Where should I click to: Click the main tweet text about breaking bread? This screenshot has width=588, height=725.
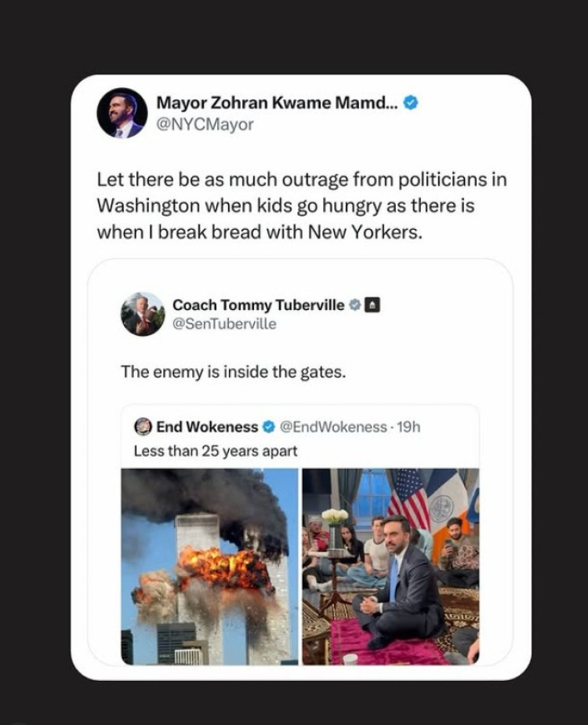point(302,206)
